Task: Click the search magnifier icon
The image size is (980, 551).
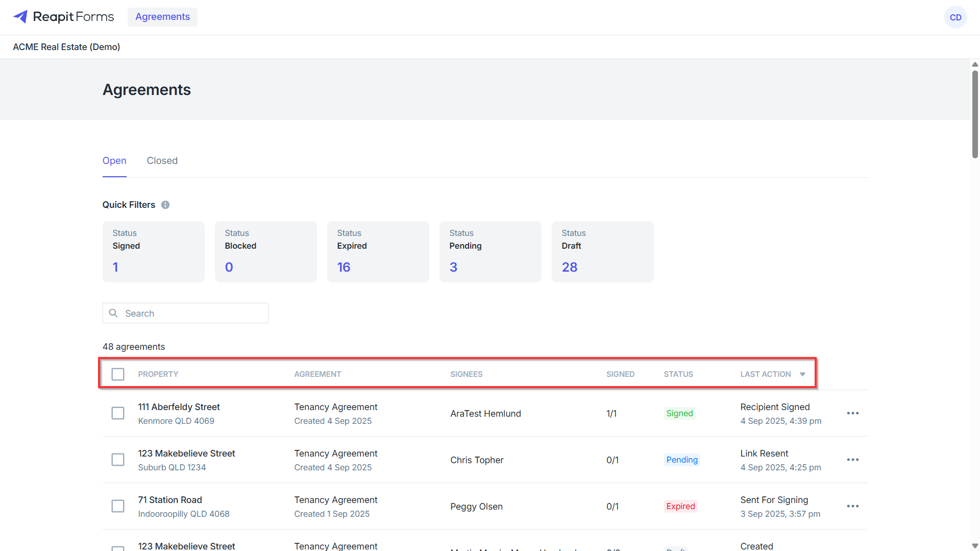Action: pyautogui.click(x=113, y=313)
